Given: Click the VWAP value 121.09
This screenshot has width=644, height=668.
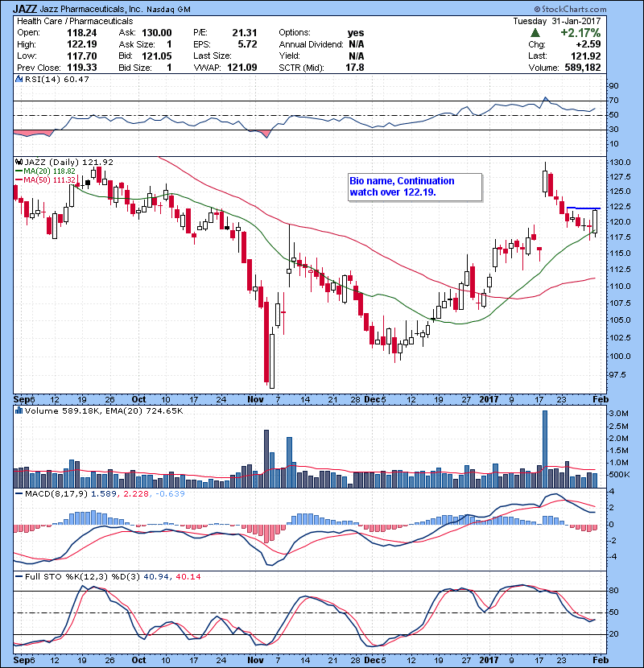Looking at the screenshot, I should pyautogui.click(x=242, y=68).
